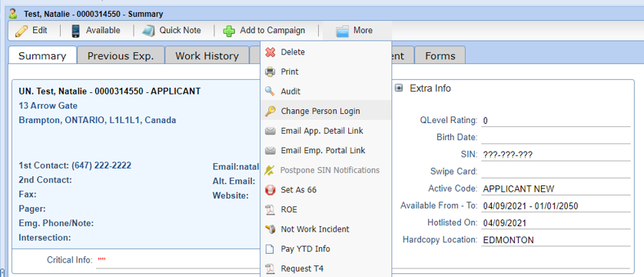The height and width of the screenshot is (277, 644).
Task: Click the person icon in the title bar
Action: (13, 14)
